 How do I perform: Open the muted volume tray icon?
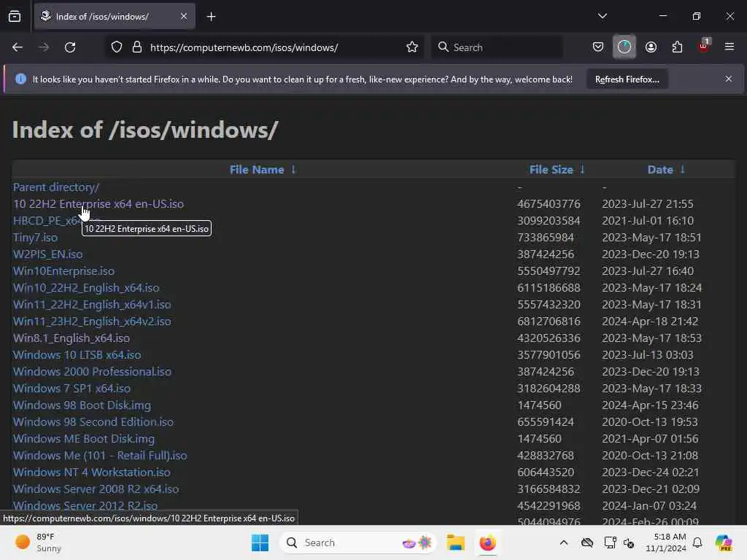point(629,542)
